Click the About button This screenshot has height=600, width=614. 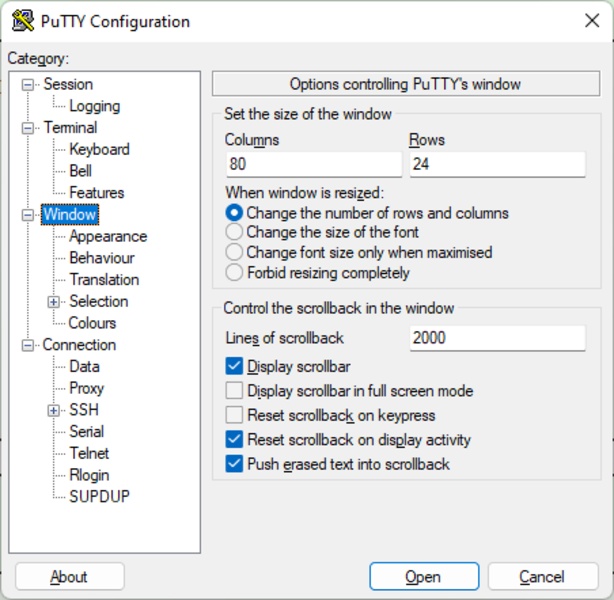69,577
